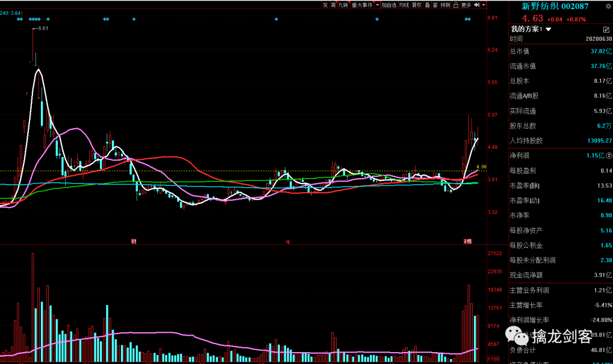Click the 加自选 button
This screenshot has height=364, width=613.
(x=389, y=5)
